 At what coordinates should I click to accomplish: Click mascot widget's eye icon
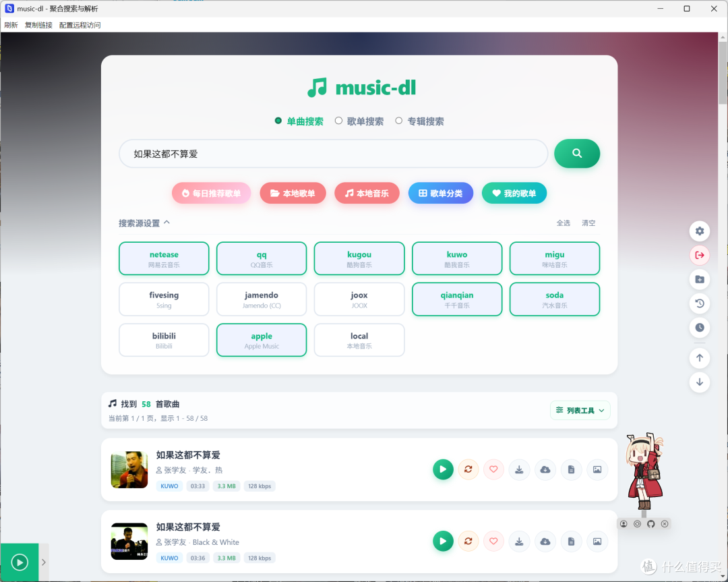(638, 524)
